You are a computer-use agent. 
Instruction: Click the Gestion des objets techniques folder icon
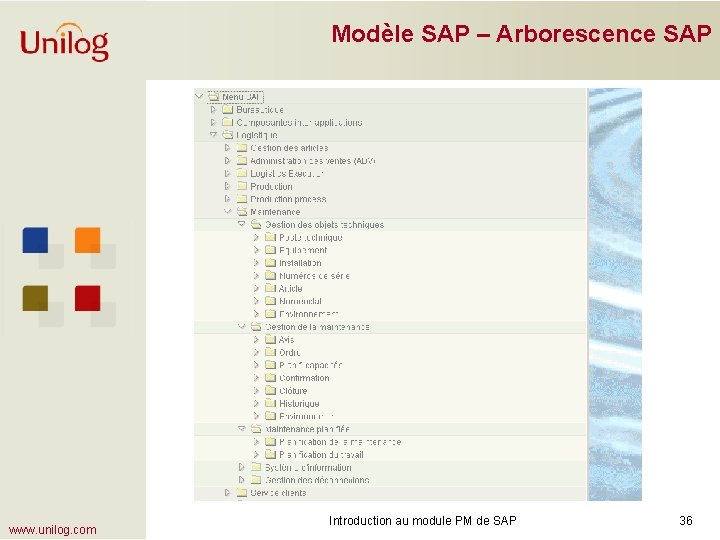coord(256,225)
